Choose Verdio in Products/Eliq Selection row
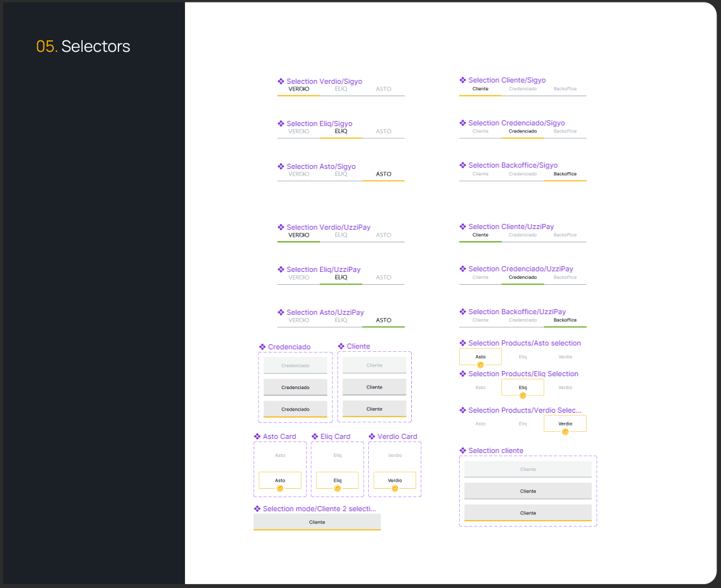721x588 pixels. coord(565,388)
